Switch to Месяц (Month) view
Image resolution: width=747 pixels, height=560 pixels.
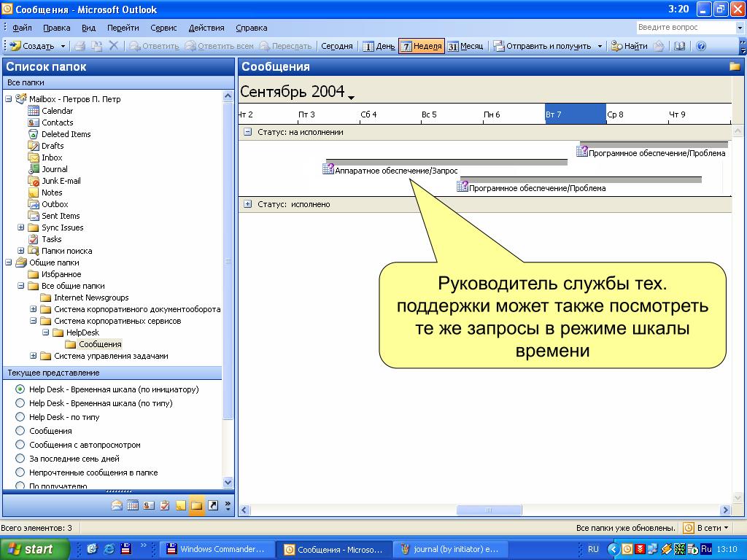point(465,46)
